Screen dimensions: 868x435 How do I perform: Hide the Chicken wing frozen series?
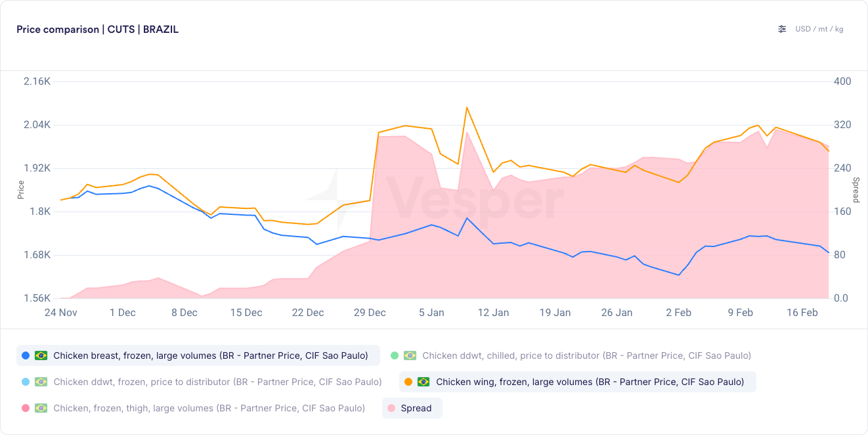coord(578,382)
